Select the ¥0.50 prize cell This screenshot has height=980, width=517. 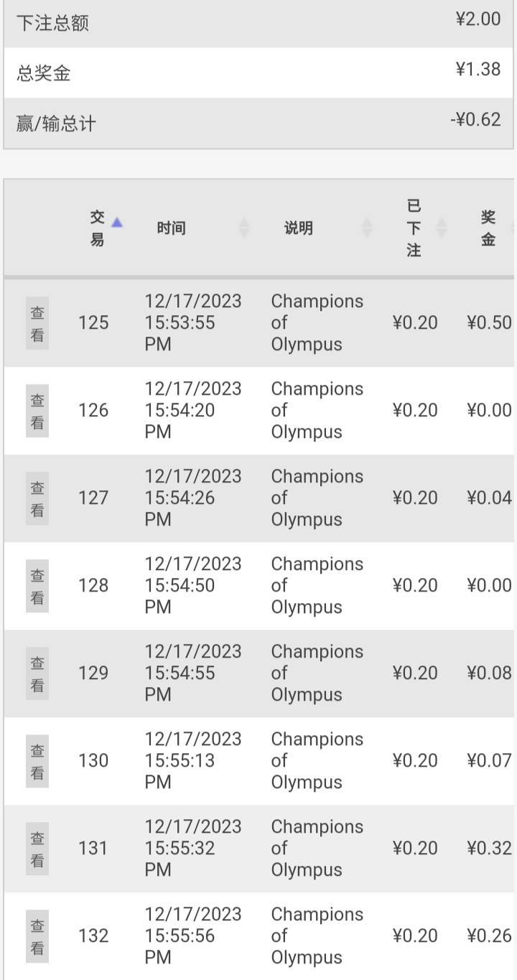coord(489,323)
